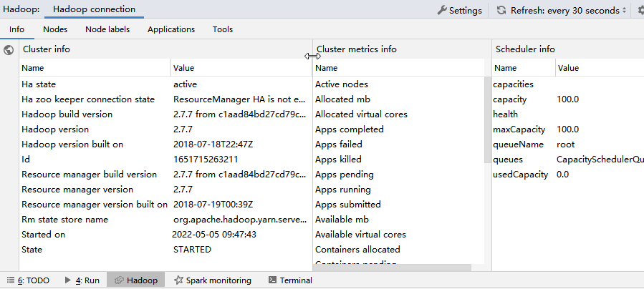The width and height of the screenshot is (644, 289).
Task: Click the Scheduler info Name column header
Action: pos(524,68)
